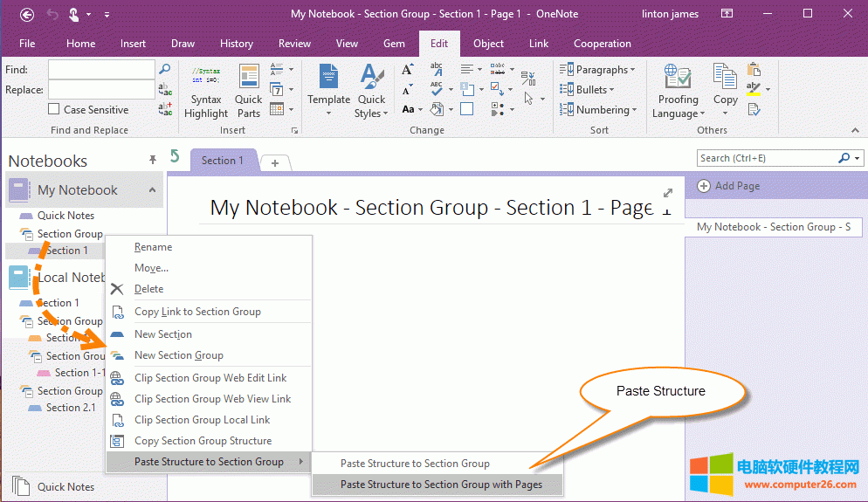
Task: Choose Paste Structure to Section Group with Pages
Action: click(x=441, y=485)
